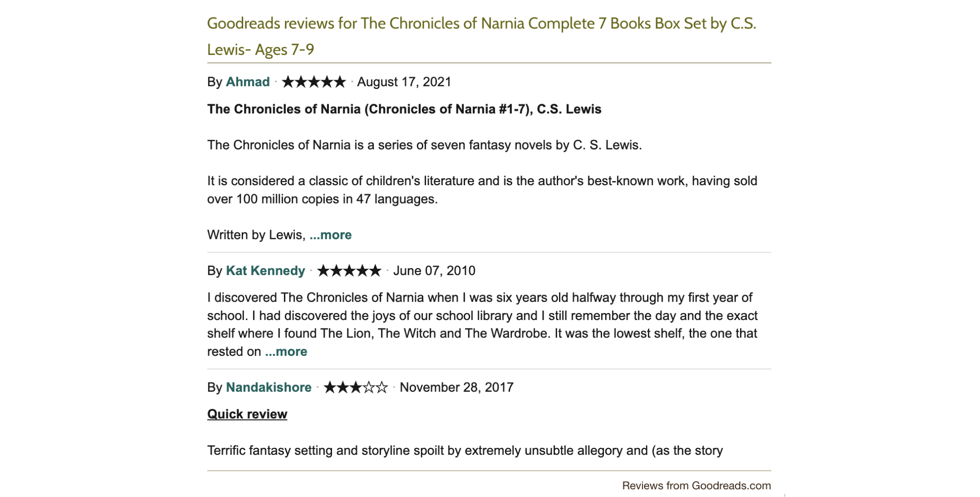Click bold Chronicles of Narnia #1-7 title
The image size is (980, 497).
coord(404,109)
